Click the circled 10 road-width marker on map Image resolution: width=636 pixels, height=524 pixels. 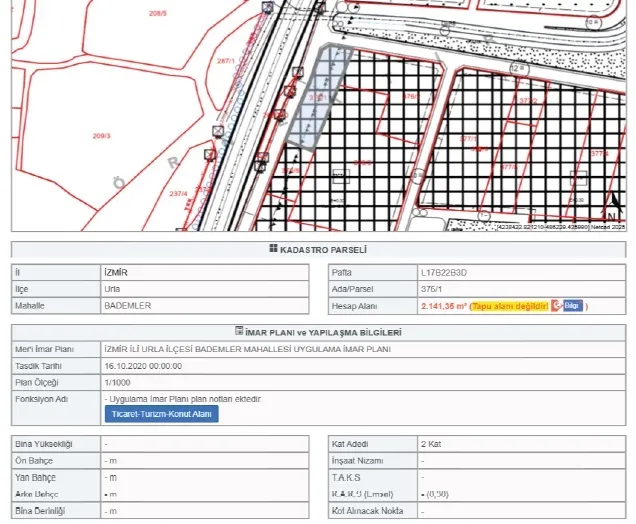click(x=593, y=22)
